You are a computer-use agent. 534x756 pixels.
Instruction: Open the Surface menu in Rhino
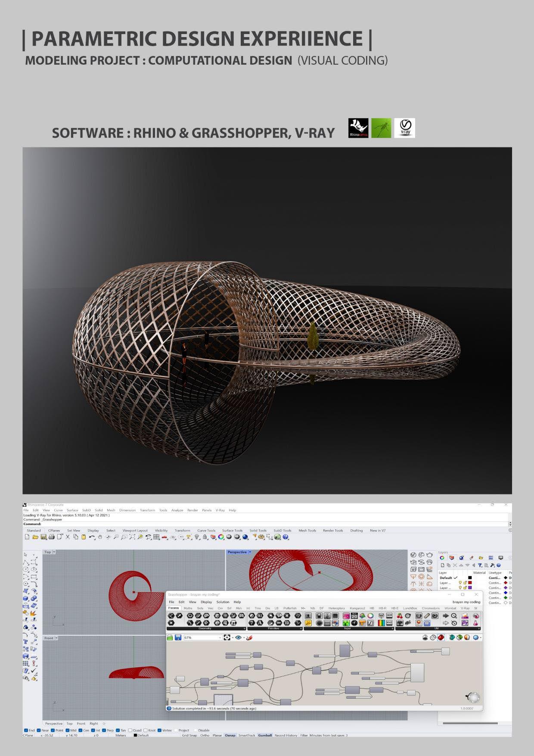[x=72, y=510]
